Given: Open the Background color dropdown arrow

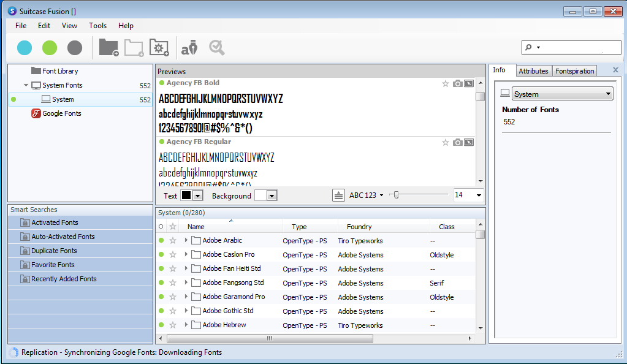Looking at the screenshot, I should pyautogui.click(x=272, y=195).
